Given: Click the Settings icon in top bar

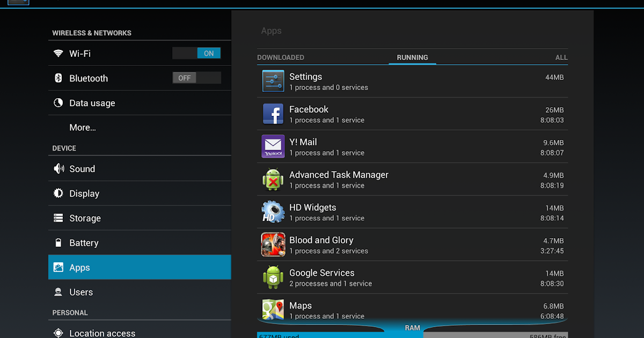Looking at the screenshot, I should (19, 2).
